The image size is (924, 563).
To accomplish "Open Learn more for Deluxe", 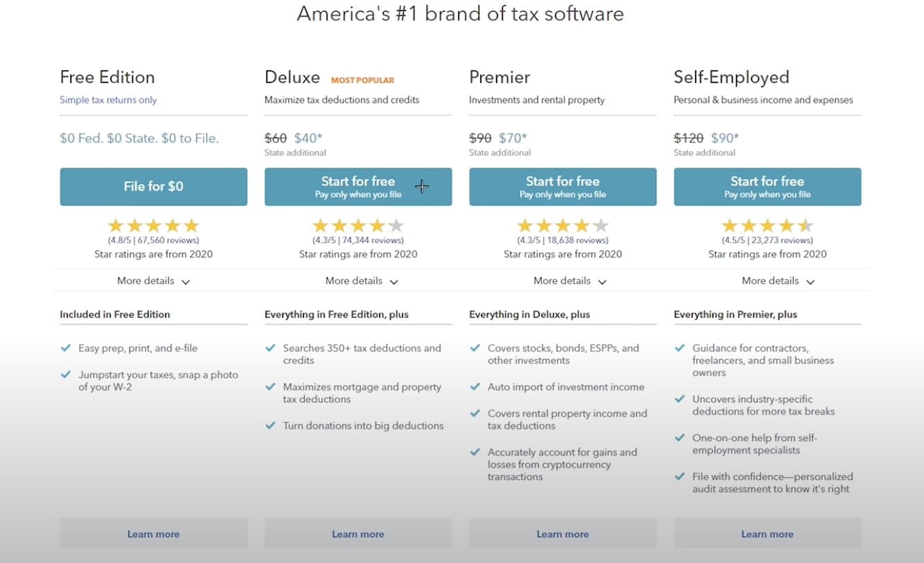I will [358, 534].
